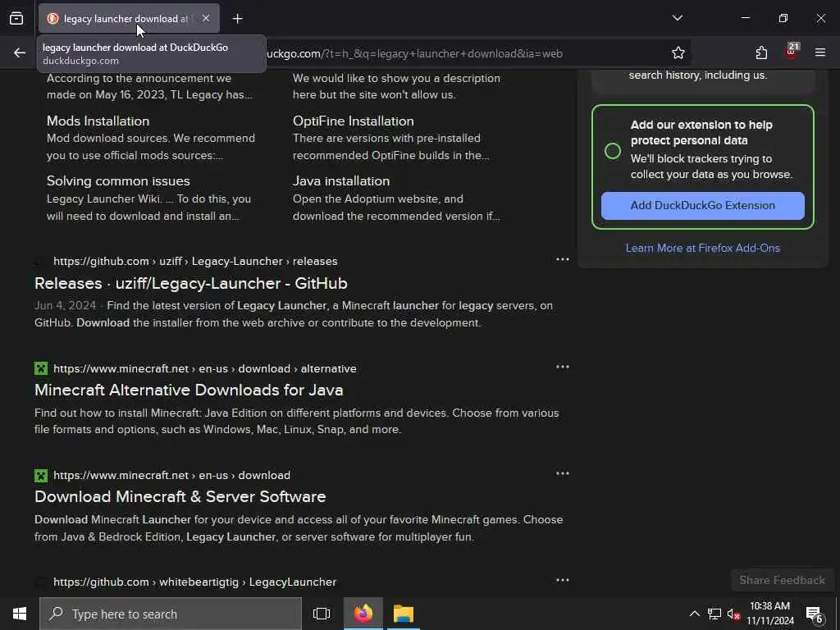Select the legacy launcher download tab

coord(129,19)
